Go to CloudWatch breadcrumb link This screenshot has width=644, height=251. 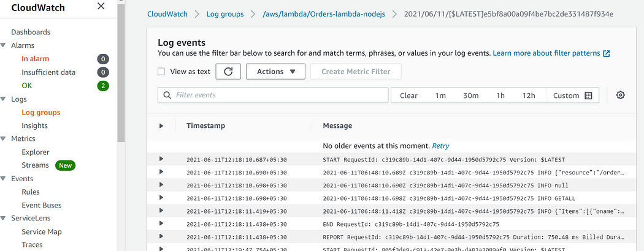click(167, 14)
